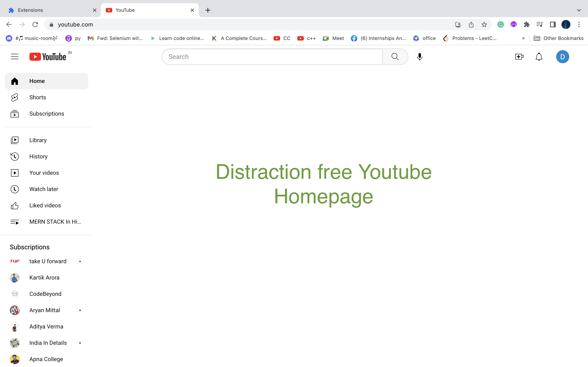Expand hidden bookmarks with double chevron
Image resolution: width=588 pixels, height=367 pixels.
point(524,38)
